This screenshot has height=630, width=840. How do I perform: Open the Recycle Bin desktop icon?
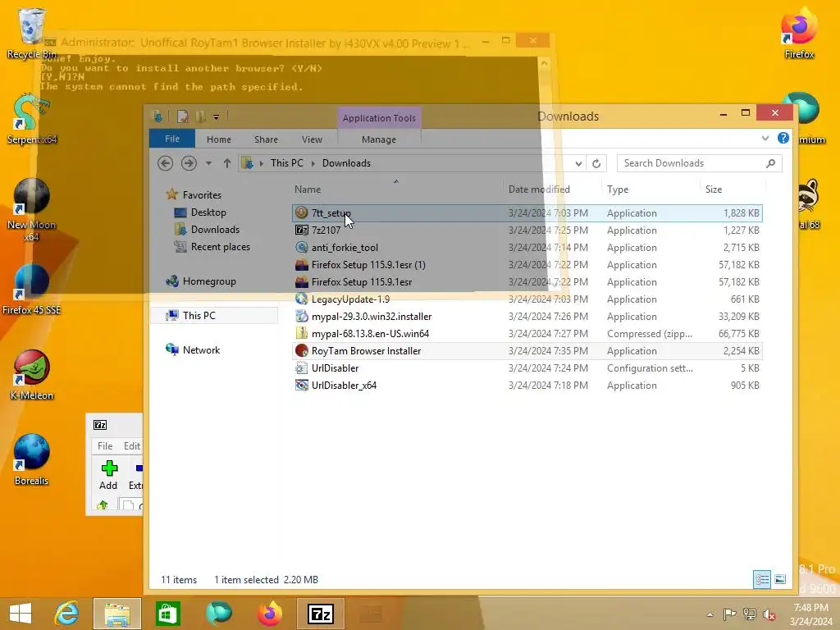pyautogui.click(x=31, y=32)
